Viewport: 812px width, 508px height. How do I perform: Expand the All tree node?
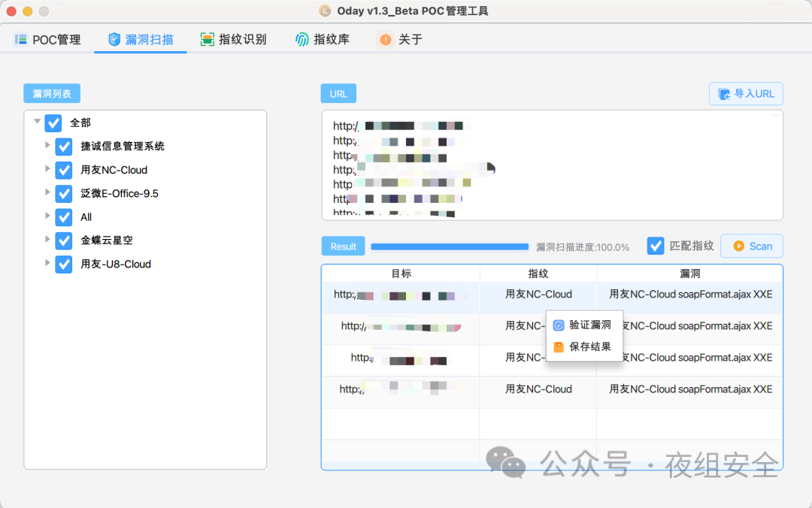pyautogui.click(x=47, y=216)
